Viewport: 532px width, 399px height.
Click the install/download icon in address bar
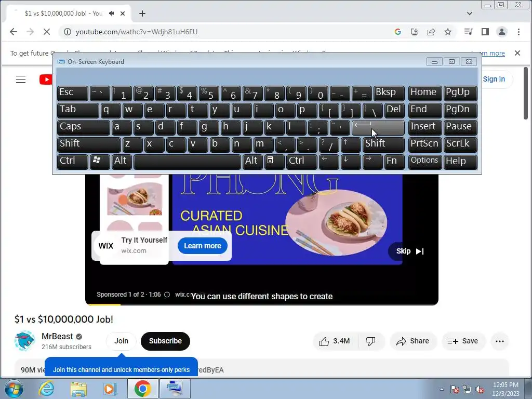[x=414, y=32]
